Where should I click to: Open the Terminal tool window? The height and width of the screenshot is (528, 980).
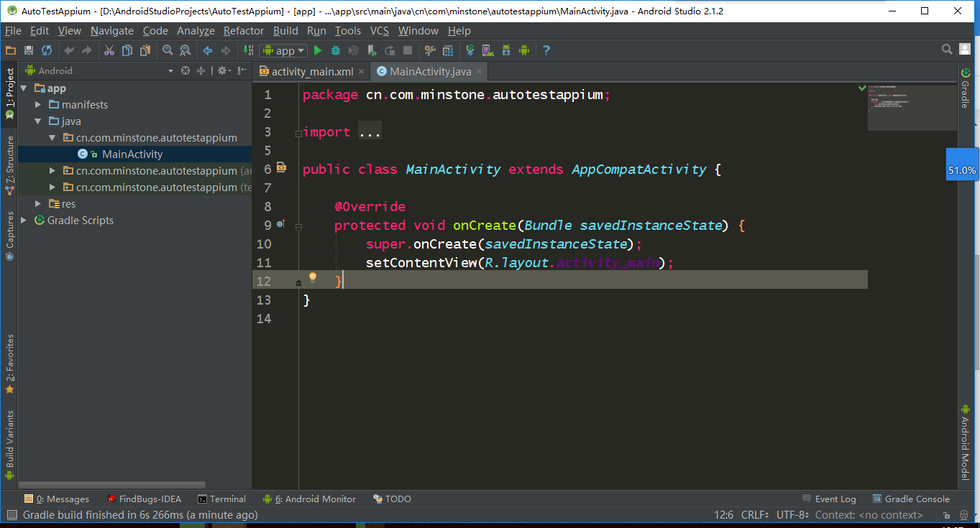(221, 499)
